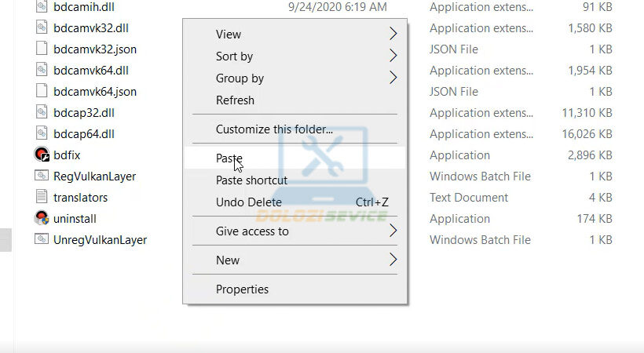Click the bdcamih.dll file icon
644x353 pixels.
(x=42, y=6)
